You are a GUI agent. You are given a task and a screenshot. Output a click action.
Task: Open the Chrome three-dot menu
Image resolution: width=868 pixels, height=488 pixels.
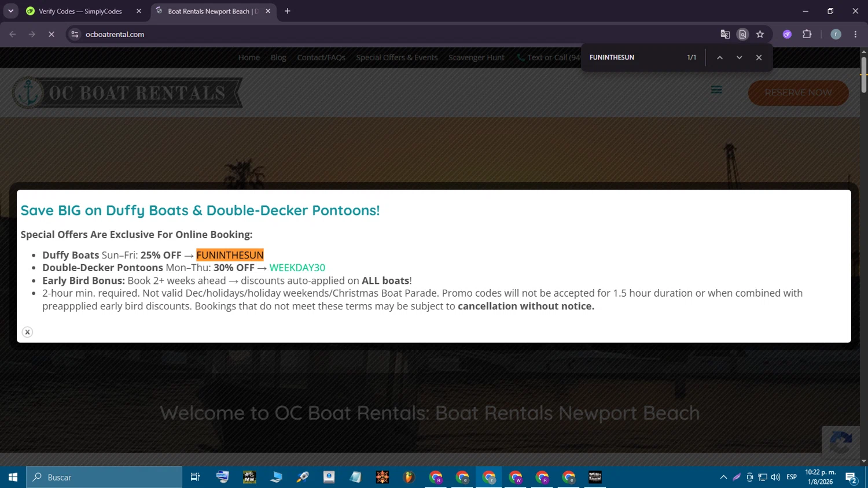(x=855, y=34)
